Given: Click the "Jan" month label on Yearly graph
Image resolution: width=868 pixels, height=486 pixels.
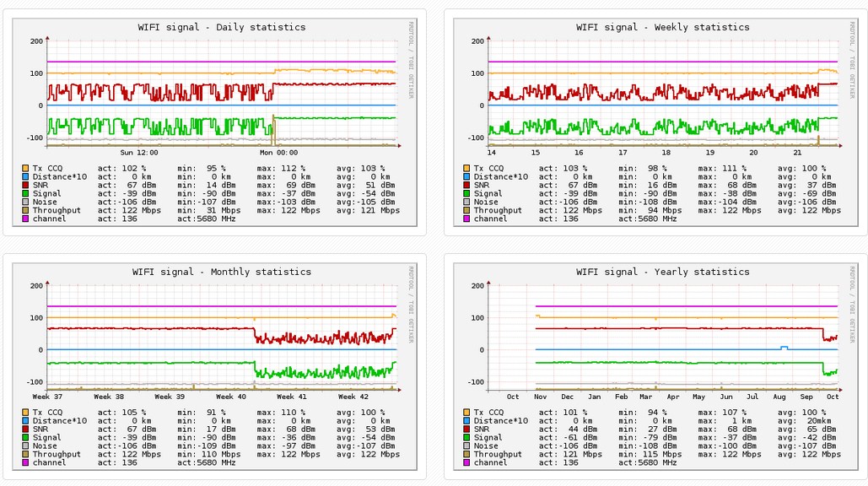Looking at the screenshot, I should [x=594, y=397].
